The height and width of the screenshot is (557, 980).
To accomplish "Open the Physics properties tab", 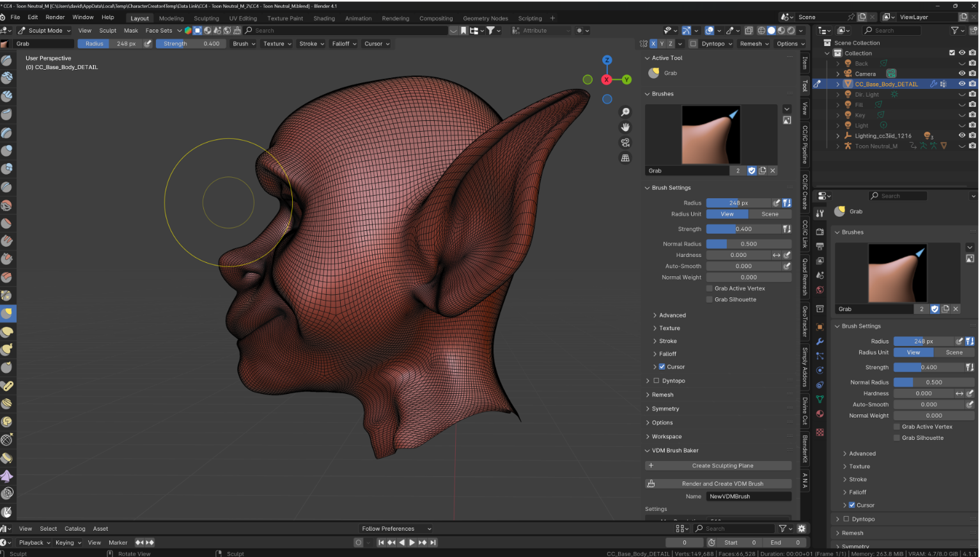I will tap(820, 370).
